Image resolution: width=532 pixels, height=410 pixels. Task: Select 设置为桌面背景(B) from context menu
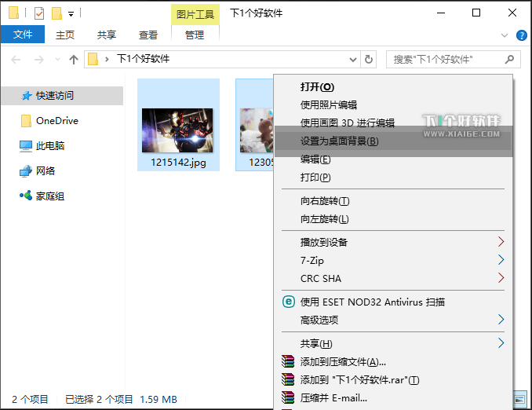[x=339, y=141]
